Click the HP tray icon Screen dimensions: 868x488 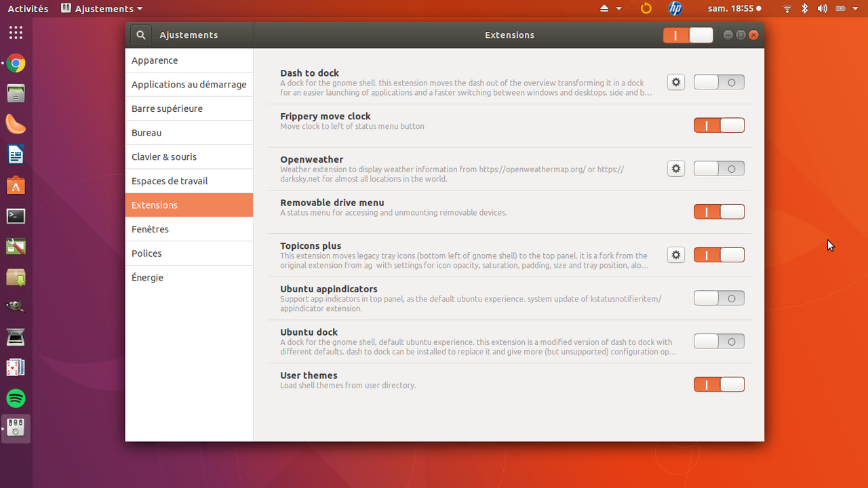pos(675,9)
